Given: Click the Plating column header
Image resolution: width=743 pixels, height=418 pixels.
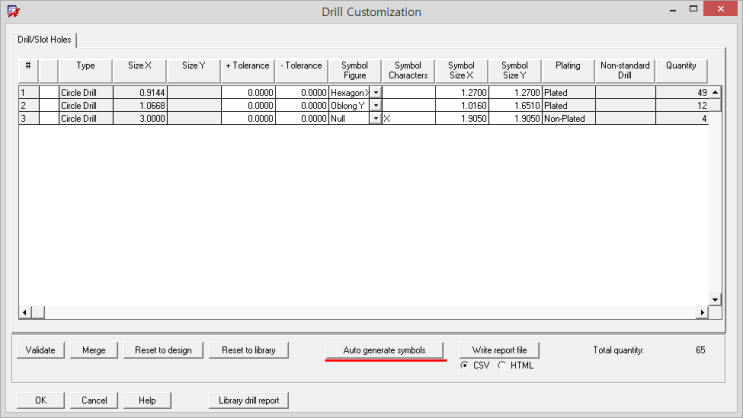Looking at the screenshot, I should click(568, 71).
